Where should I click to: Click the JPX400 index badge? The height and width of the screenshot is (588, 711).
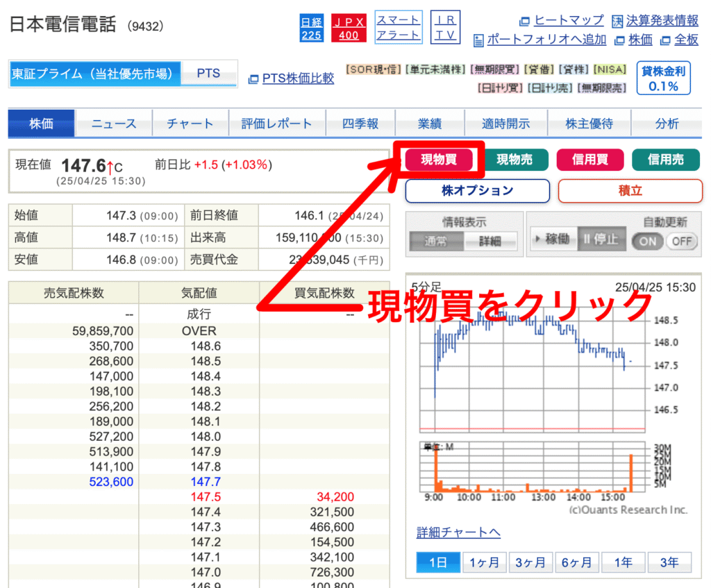[x=349, y=28]
